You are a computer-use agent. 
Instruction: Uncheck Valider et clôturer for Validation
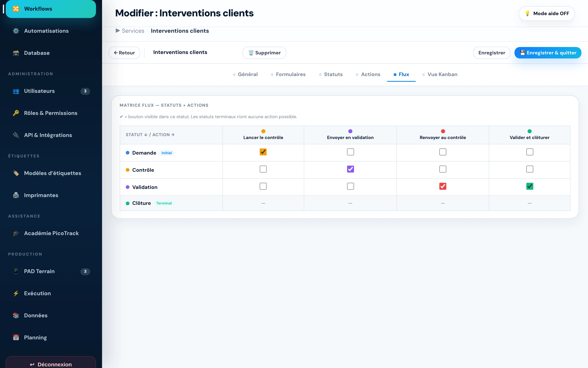coord(530,186)
